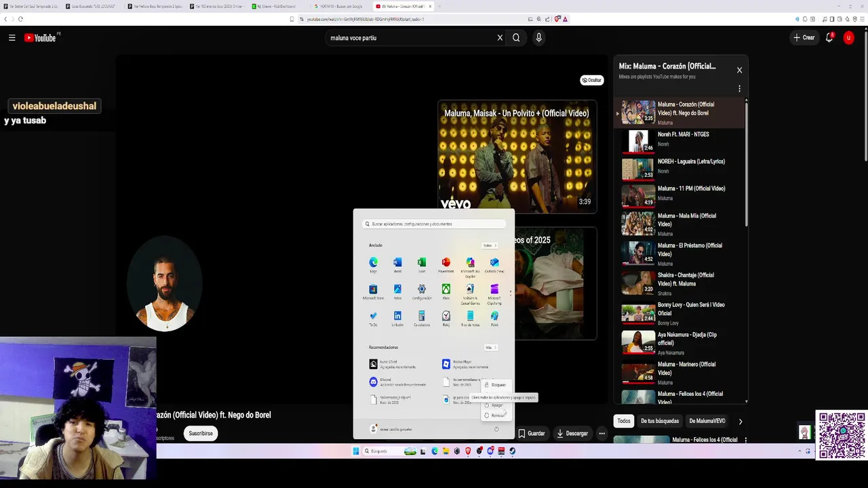
Task: Play Shakira - Chantaje from the playlist
Action: (681, 283)
